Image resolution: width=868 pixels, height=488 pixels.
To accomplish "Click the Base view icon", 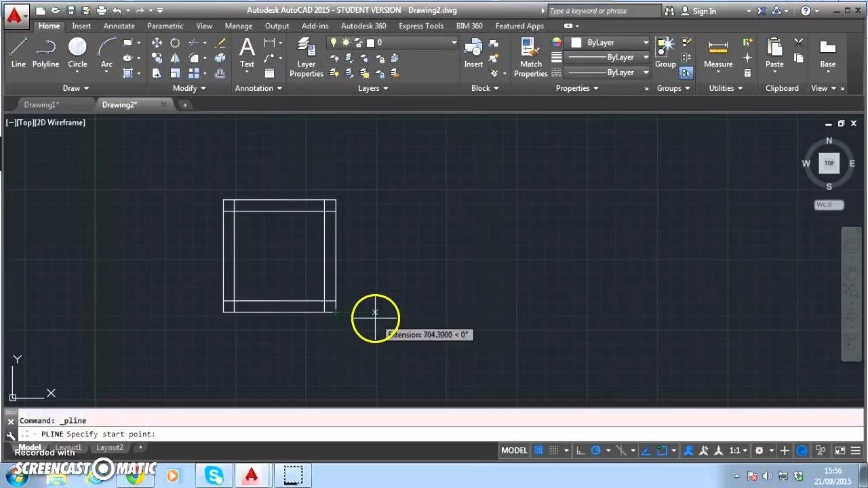I will point(828,53).
